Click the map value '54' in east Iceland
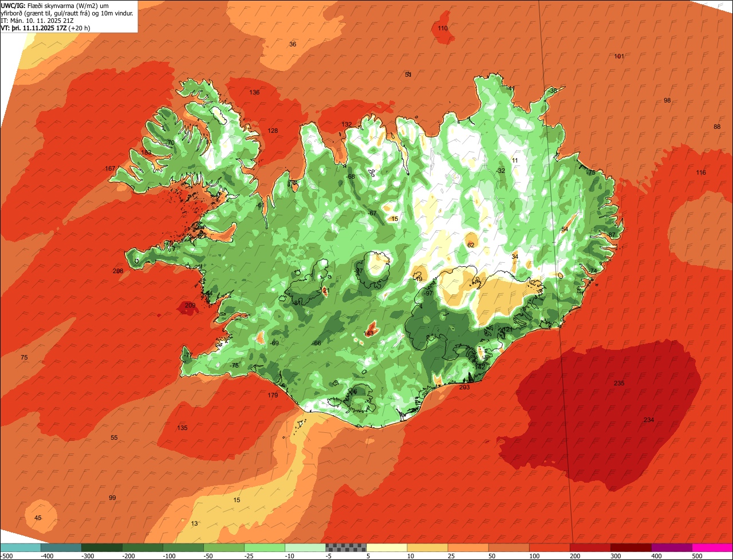 click(565, 229)
